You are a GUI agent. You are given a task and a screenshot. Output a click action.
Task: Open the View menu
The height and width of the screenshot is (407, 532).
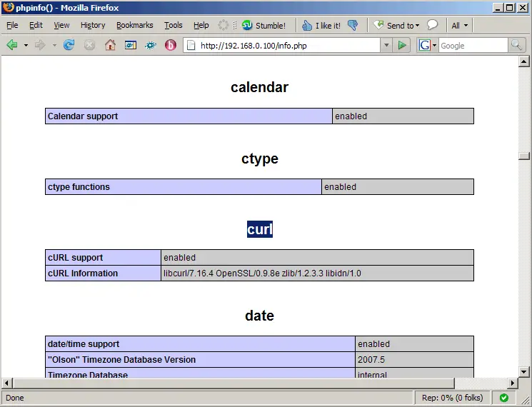click(x=61, y=25)
